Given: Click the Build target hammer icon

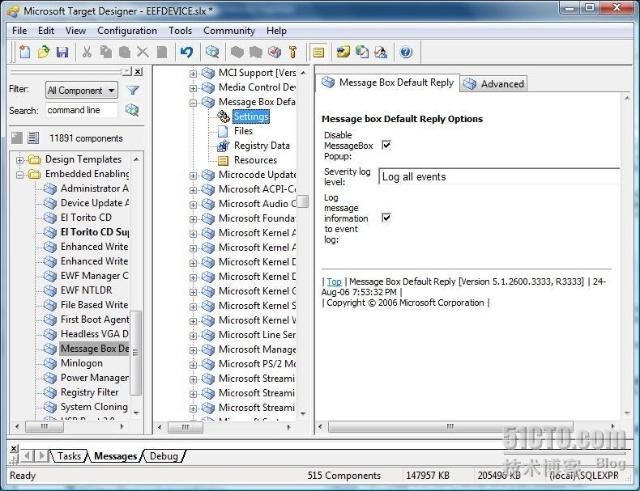Looking at the screenshot, I should [x=293, y=52].
